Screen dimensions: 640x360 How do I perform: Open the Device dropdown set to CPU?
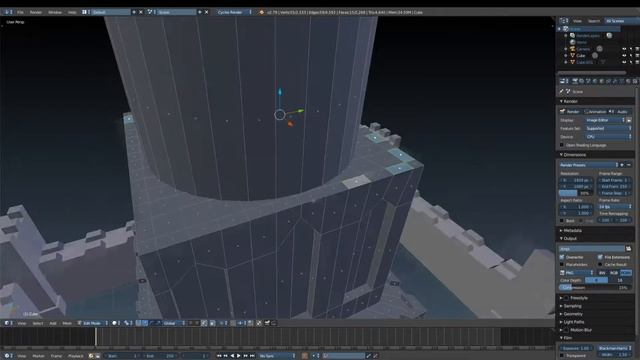[x=608, y=137]
